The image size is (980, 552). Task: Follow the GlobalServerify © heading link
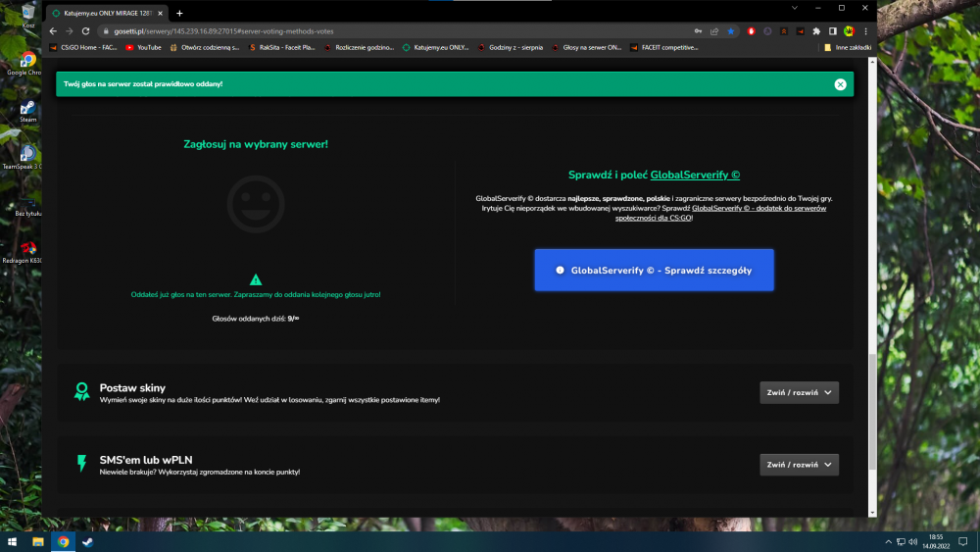coord(695,176)
